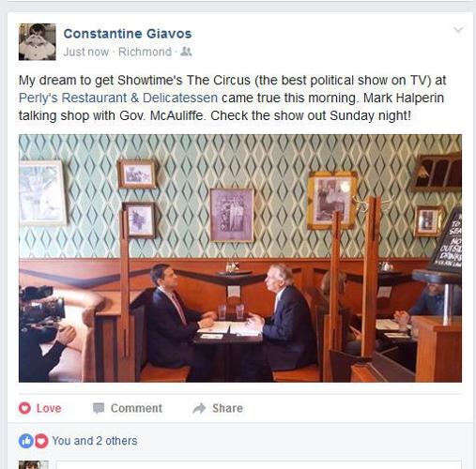This screenshot has height=469, width=476.
Task: View You and 2 others reactions list
Action: coord(95,441)
